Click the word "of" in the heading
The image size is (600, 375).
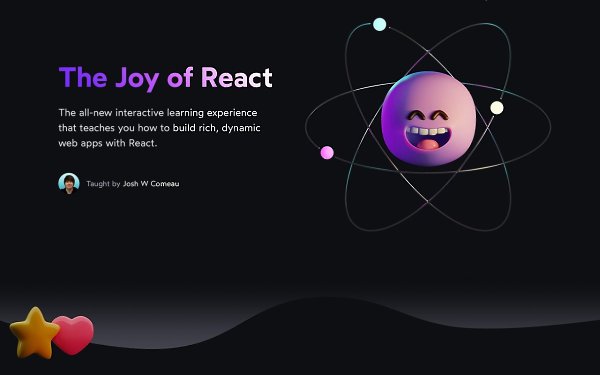(180, 77)
